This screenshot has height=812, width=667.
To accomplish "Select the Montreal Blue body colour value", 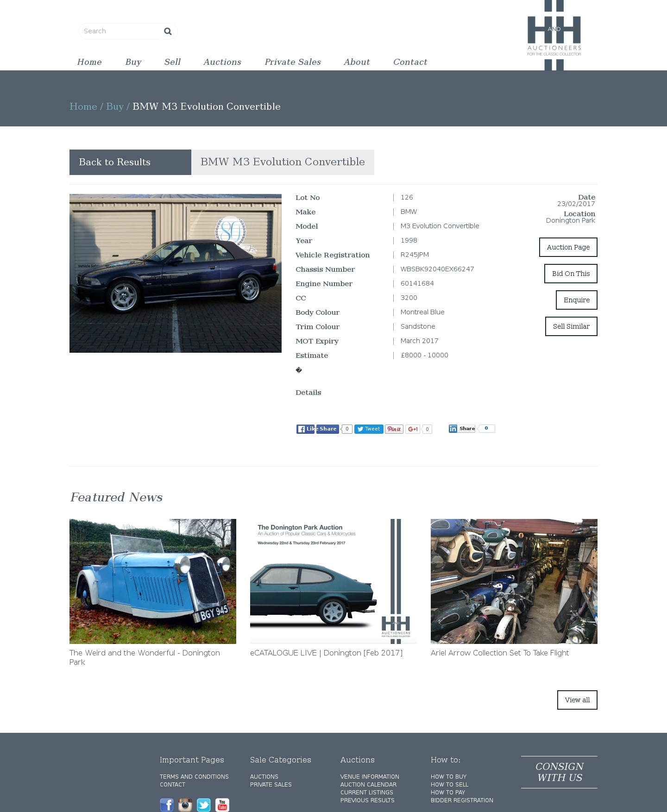I will tap(422, 312).
